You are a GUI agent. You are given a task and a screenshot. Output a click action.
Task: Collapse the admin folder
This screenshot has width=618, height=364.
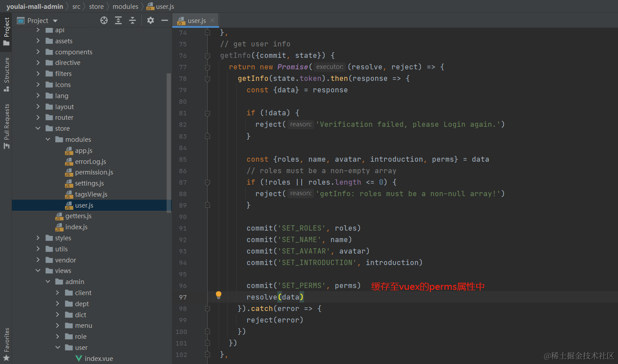pos(48,282)
